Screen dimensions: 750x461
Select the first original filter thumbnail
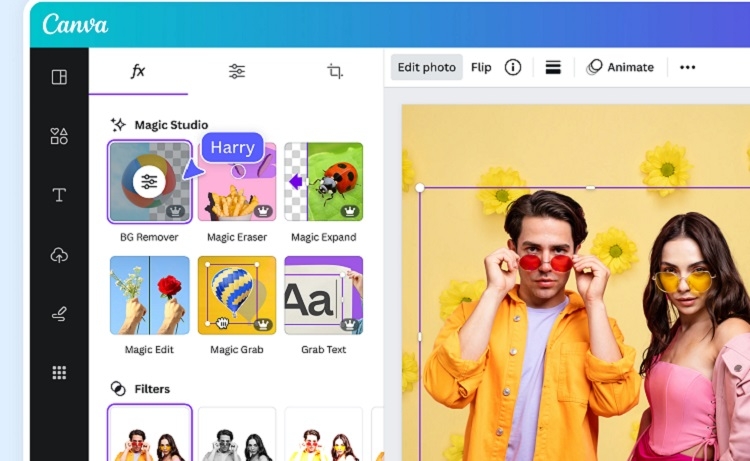coord(150,433)
